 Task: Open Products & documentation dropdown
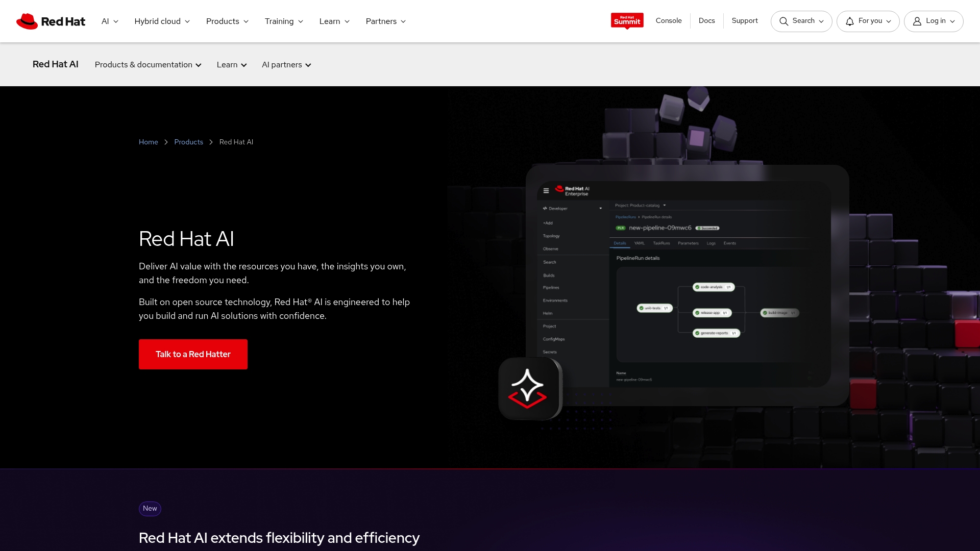pos(148,65)
